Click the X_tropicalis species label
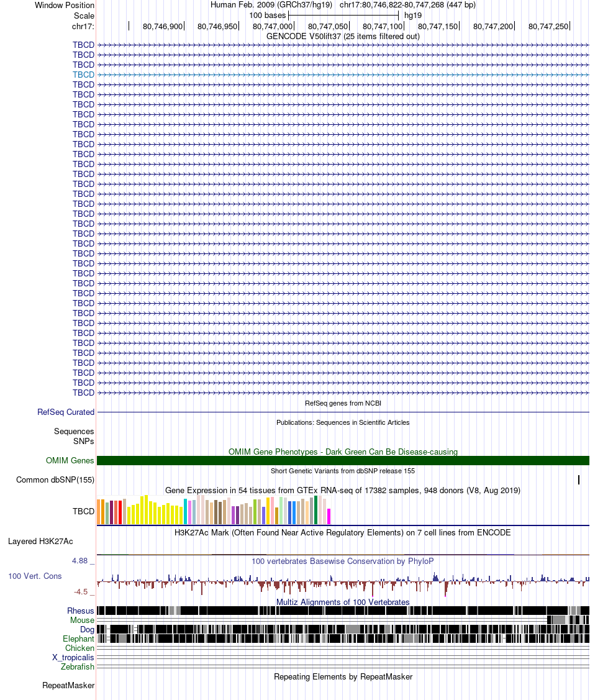Screen dimensions: 590x700 (73, 658)
